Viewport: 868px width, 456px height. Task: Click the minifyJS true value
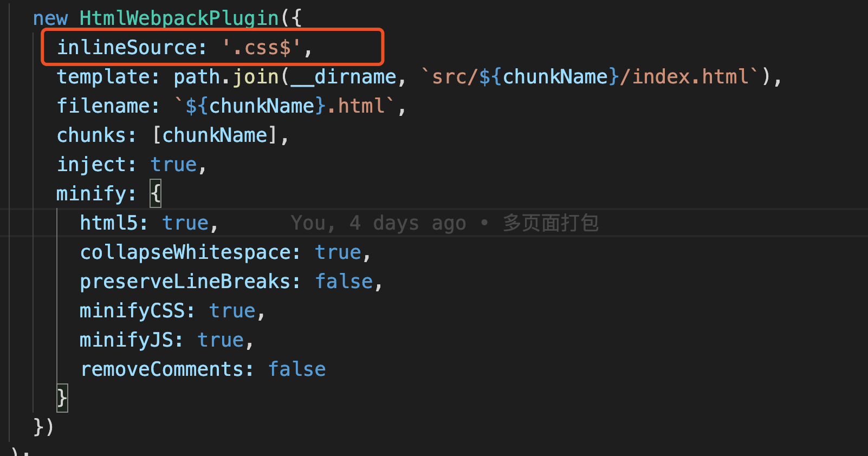pos(221,340)
